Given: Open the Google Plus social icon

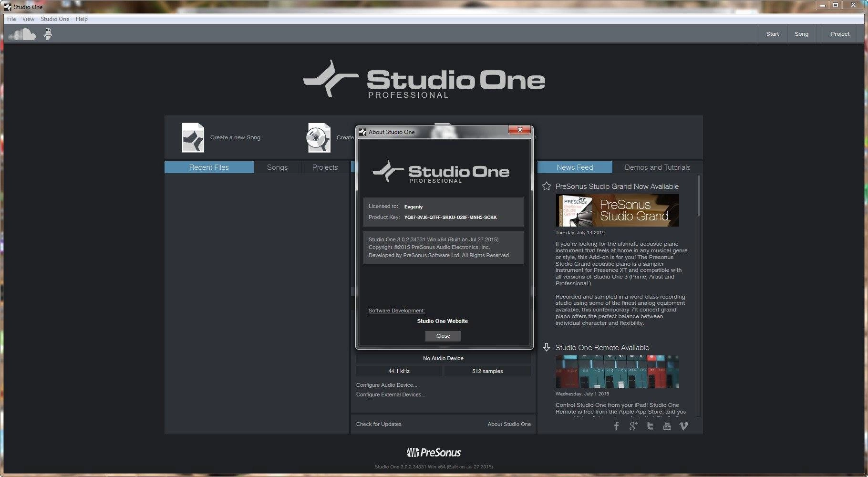Looking at the screenshot, I should coord(633,426).
